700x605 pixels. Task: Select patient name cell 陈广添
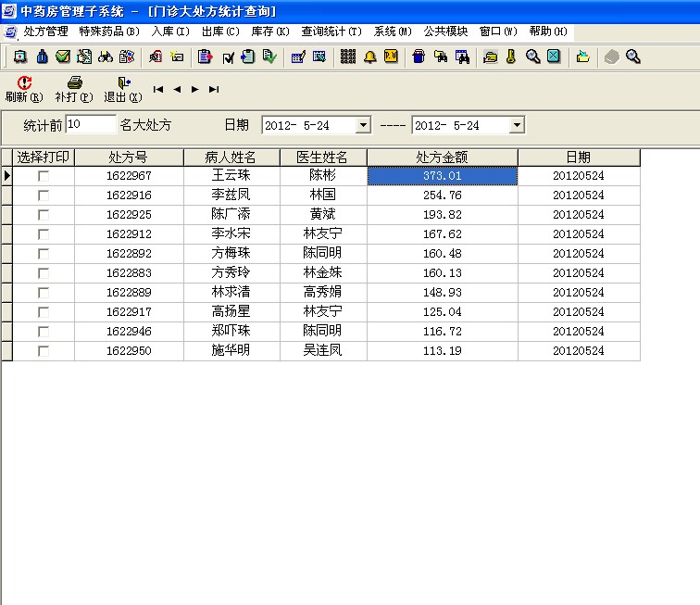pyautogui.click(x=231, y=214)
